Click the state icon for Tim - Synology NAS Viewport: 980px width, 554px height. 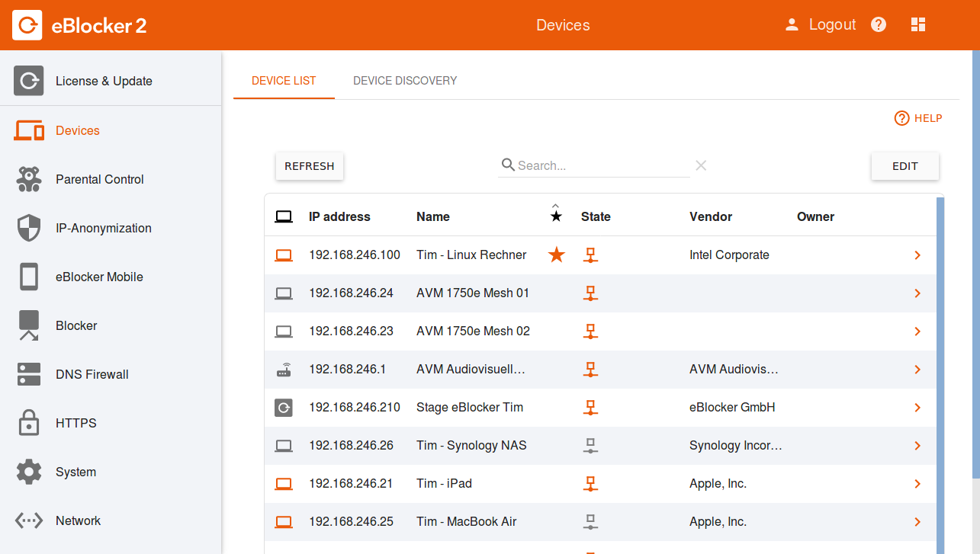[590, 446]
